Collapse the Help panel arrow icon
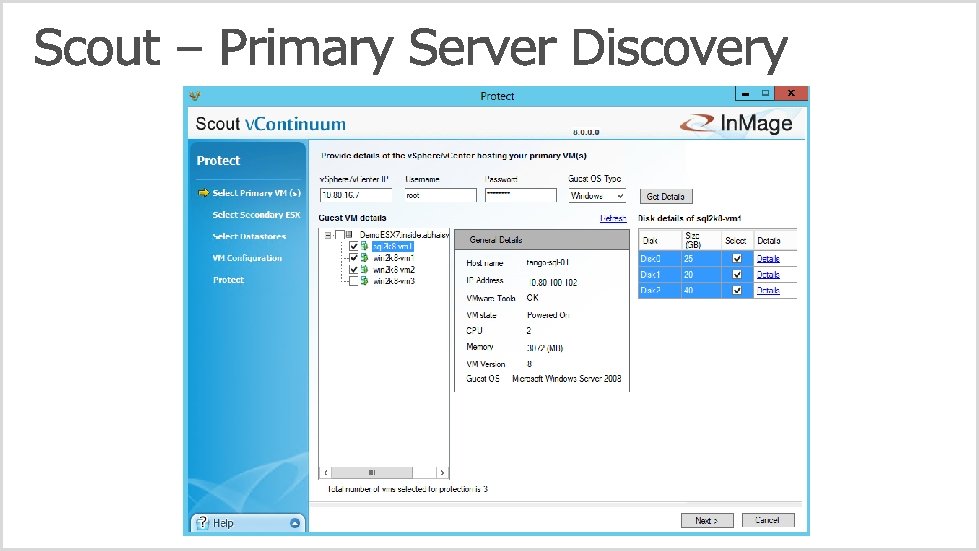Viewport: 979px width, 551px height. (x=295, y=523)
